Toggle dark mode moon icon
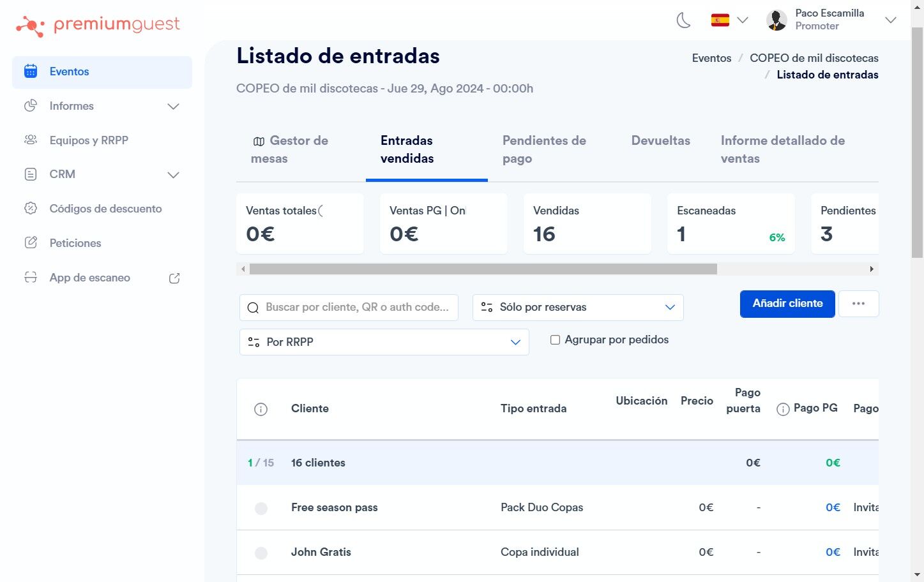Image resolution: width=924 pixels, height=582 pixels. coord(683,20)
